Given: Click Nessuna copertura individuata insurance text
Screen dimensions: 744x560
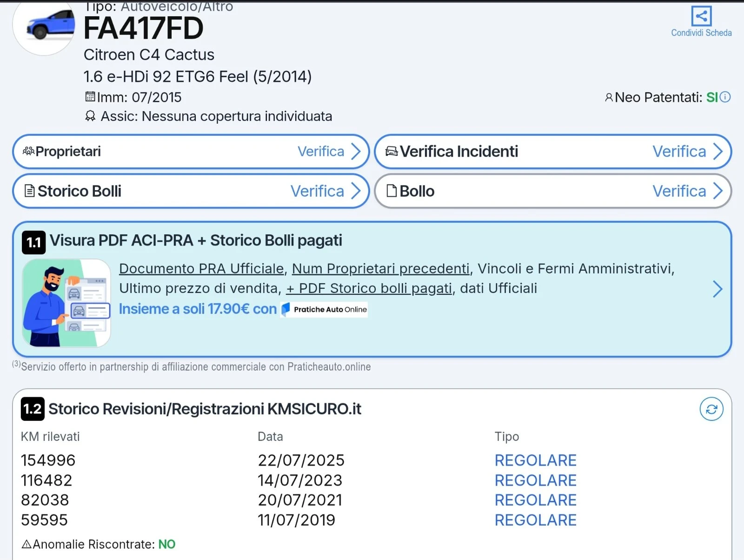Looking at the screenshot, I should 237,116.
